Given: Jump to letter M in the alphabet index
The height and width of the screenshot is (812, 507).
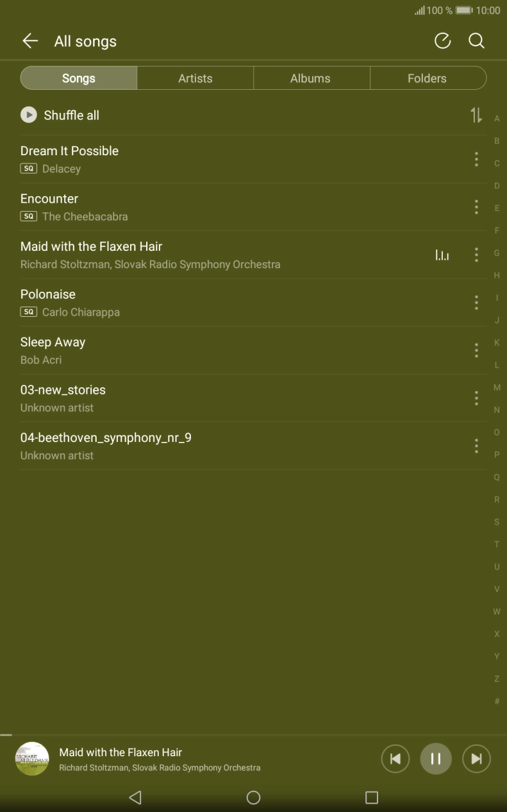Looking at the screenshot, I should 497,387.
